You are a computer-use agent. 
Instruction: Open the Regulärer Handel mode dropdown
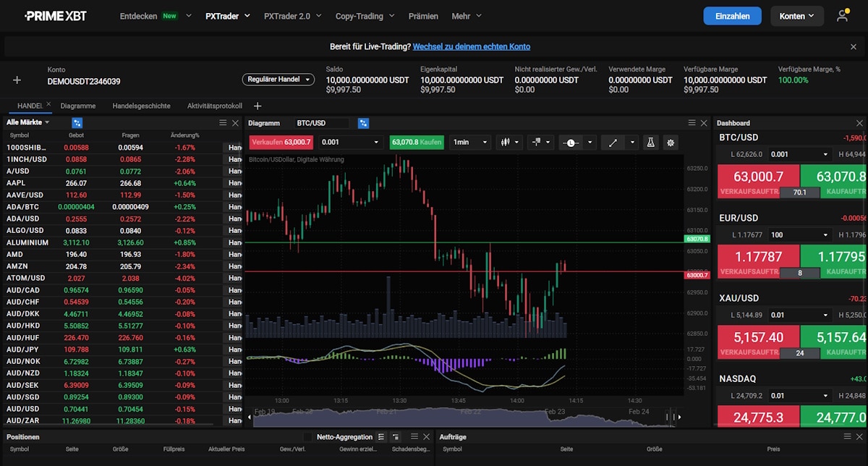click(x=278, y=80)
